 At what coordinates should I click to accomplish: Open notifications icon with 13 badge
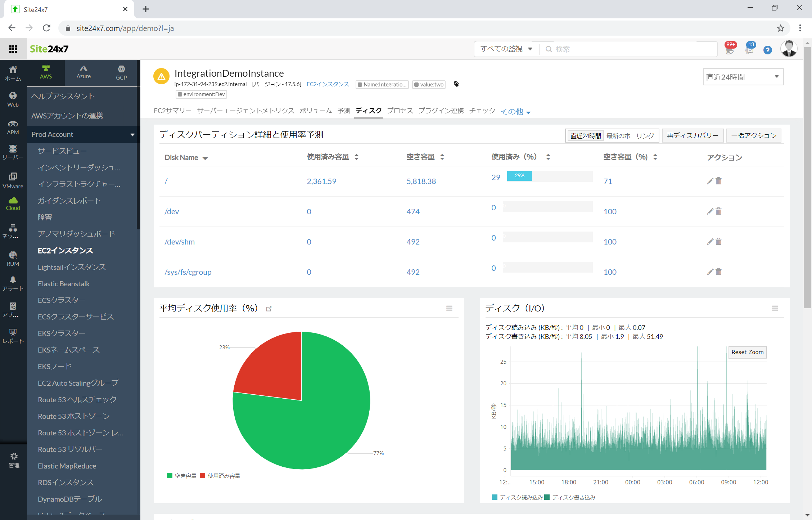pyautogui.click(x=750, y=49)
